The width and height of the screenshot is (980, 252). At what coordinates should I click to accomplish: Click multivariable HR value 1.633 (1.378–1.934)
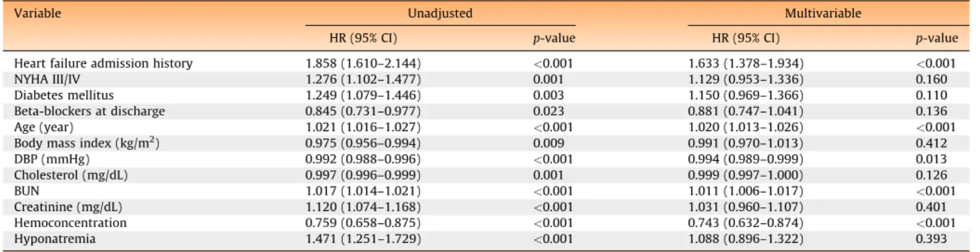pos(746,63)
